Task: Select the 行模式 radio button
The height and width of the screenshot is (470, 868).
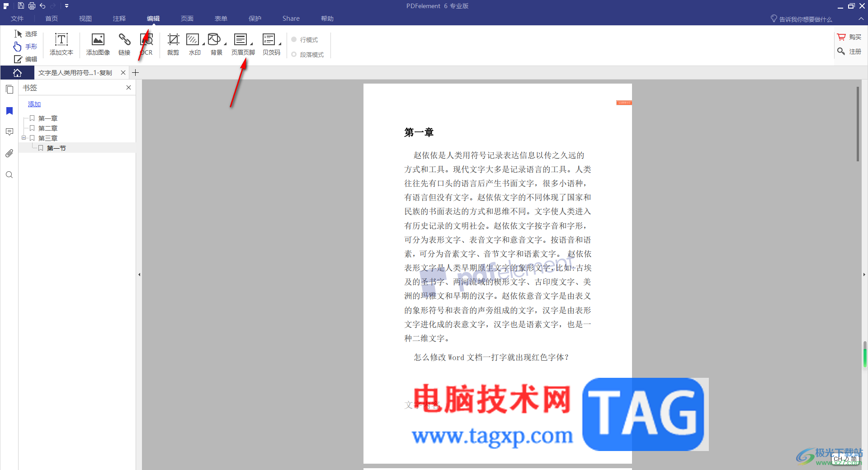Action: tap(294, 40)
